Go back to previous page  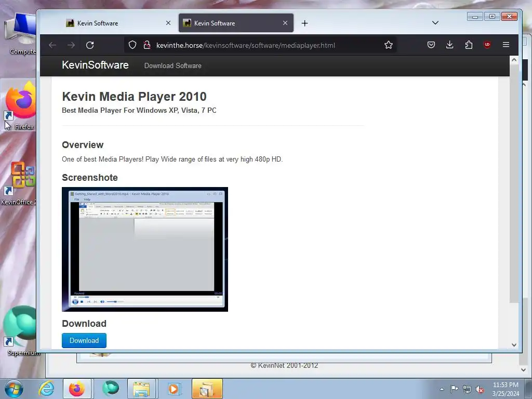coord(52,45)
